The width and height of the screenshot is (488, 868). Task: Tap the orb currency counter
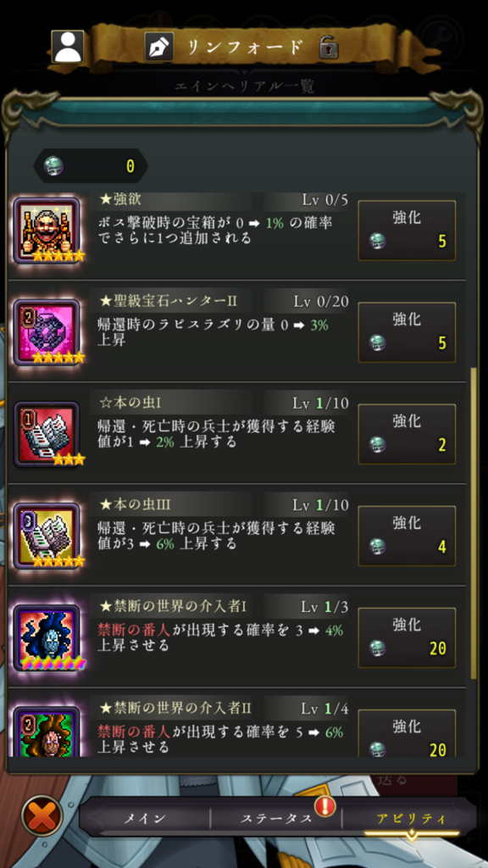[x=91, y=166]
